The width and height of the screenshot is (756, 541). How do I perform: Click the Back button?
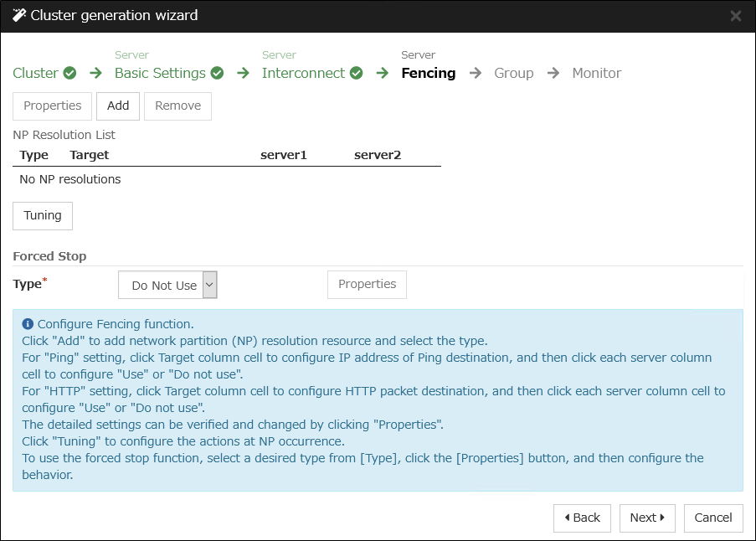click(582, 518)
